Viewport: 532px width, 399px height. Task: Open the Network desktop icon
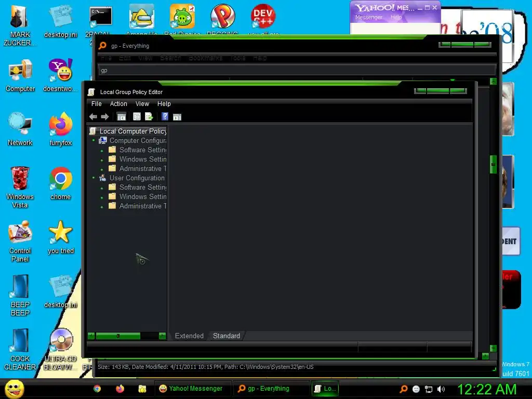20,129
